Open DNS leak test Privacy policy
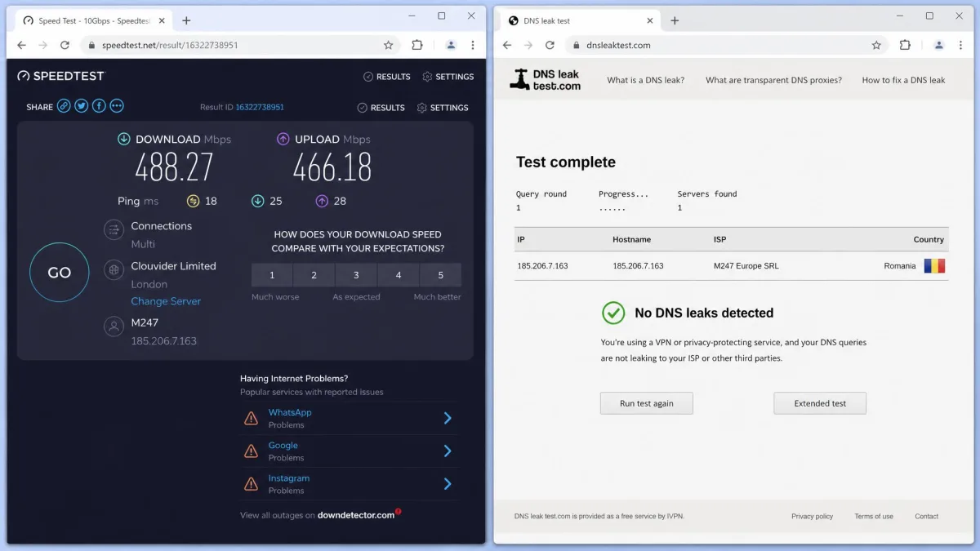This screenshot has height=551, width=980. [x=812, y=516]
